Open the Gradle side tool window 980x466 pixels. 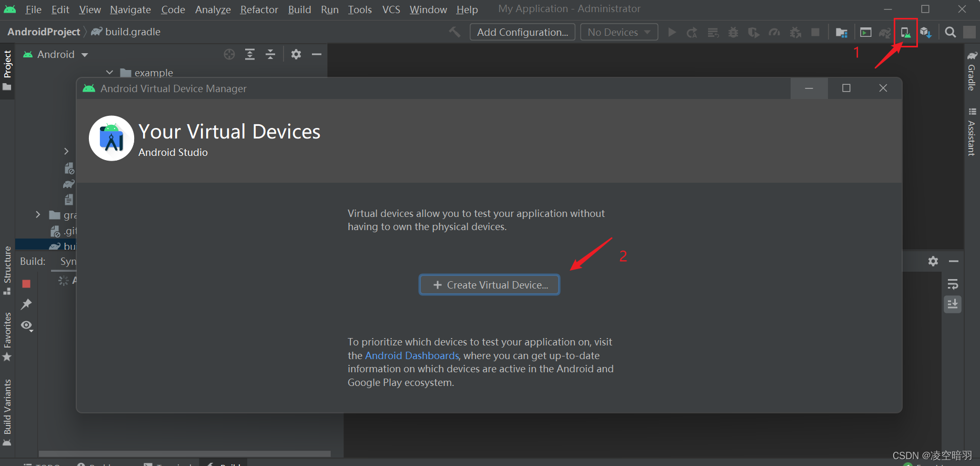coord(972,71)
